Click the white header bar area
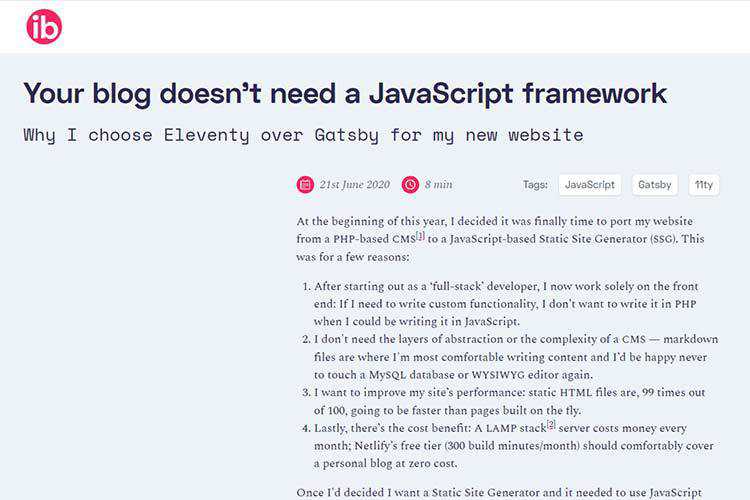This screenshot has height=500, width=750. [400, 27]
